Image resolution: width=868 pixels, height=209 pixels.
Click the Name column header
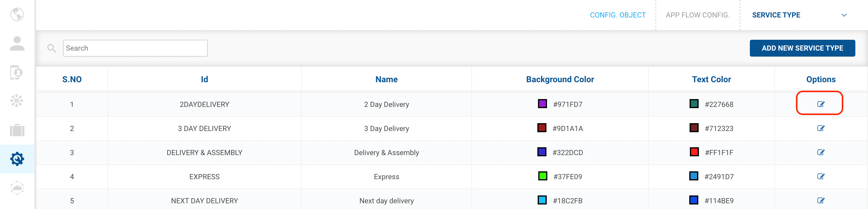coord(386,80)
